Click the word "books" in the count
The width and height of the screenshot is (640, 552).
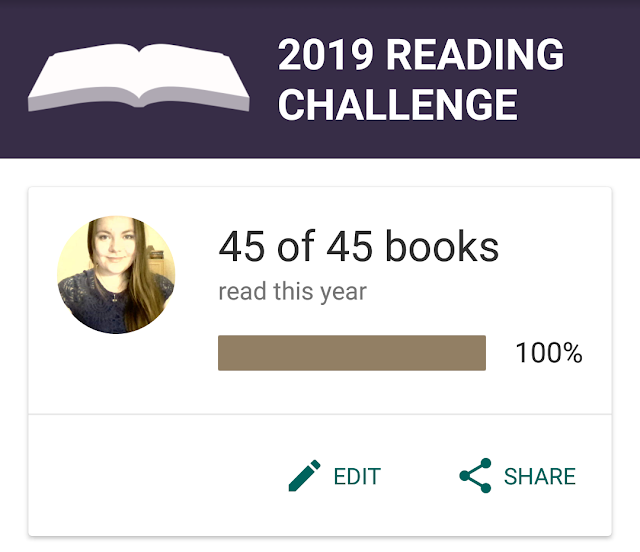click(x=442, y=246)
